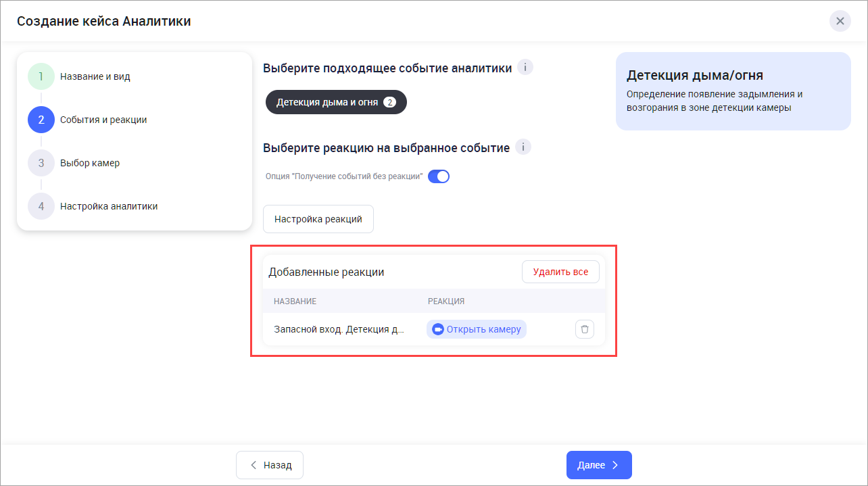Image resolution: width=868 pixels, height=486 pixels.
Task: Jump to step 4 'Настройка аналитики'
Action: point(41,206)
